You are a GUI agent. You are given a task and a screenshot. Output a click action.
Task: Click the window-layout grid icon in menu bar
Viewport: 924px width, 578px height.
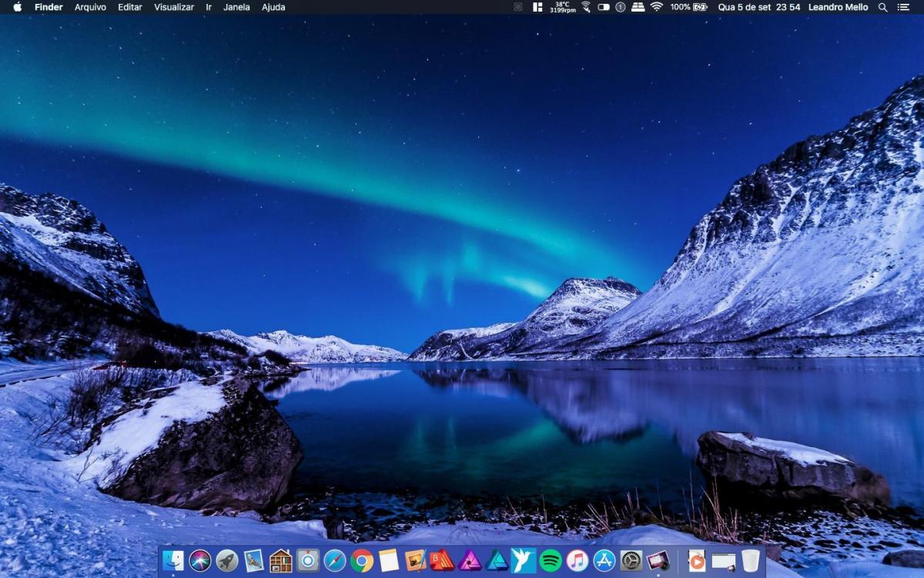pyautogui.click(x=537, y=7)
